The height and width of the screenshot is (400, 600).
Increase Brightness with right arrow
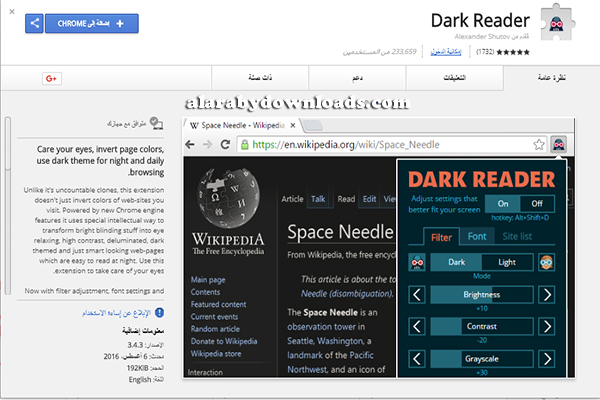coord(546,295)
